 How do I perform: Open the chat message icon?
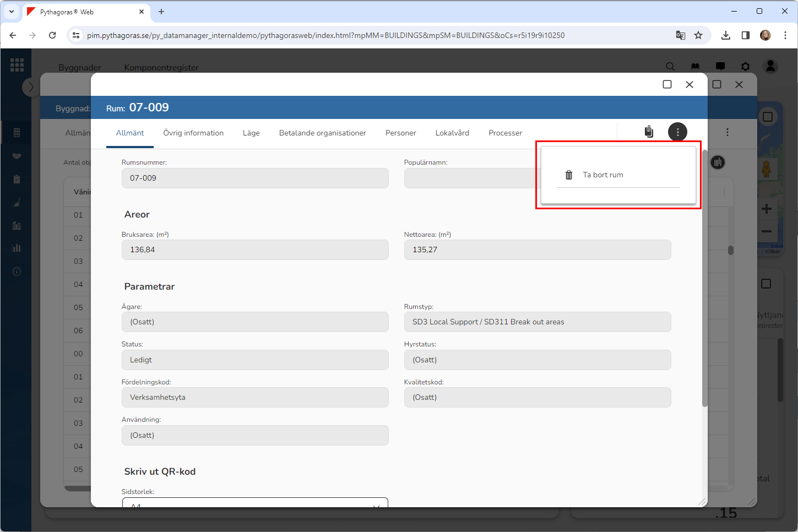point(720,67)
